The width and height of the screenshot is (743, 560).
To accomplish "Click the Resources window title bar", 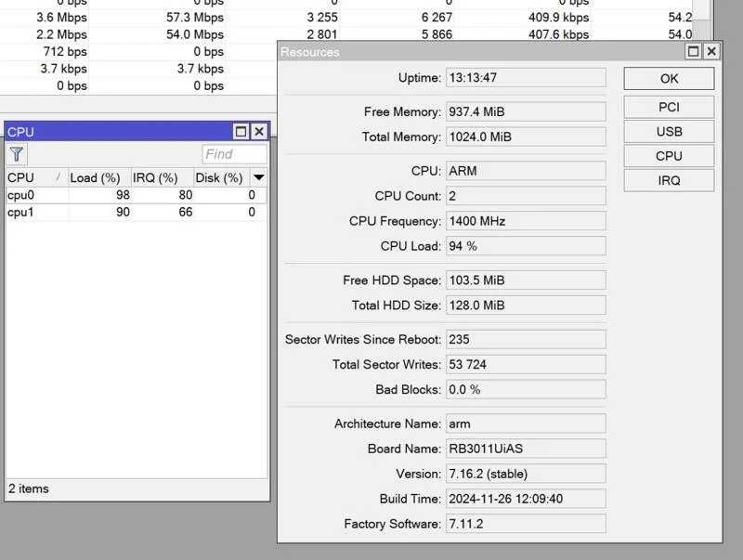I will coord(481,52).
